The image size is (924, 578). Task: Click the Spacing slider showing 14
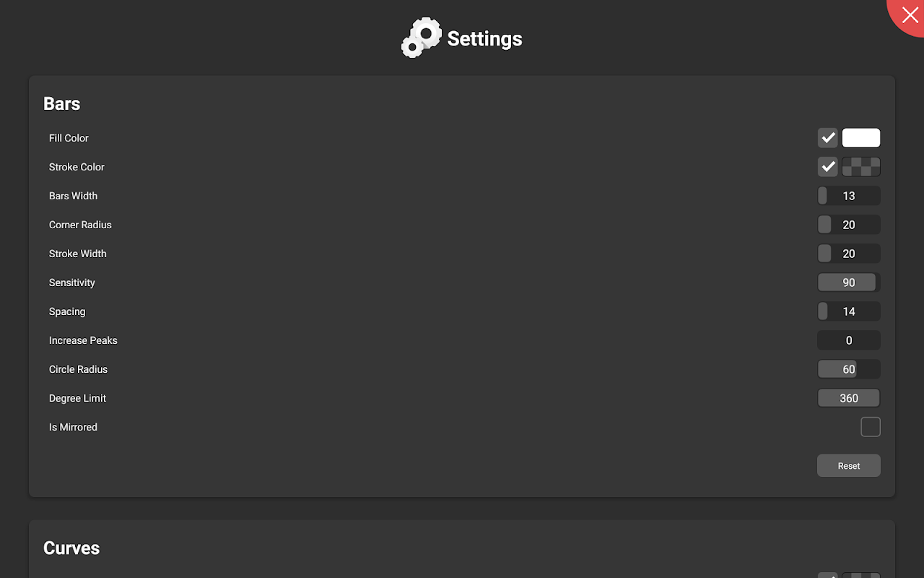point(849,311)
